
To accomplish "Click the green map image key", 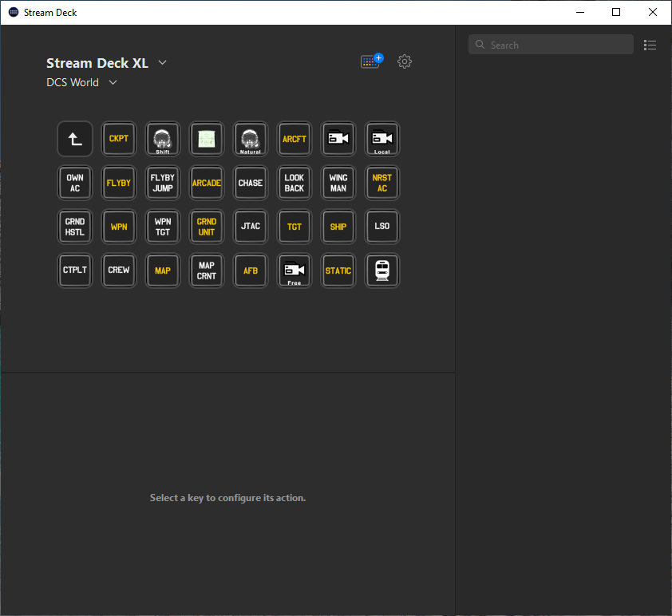I will (207, 139).
